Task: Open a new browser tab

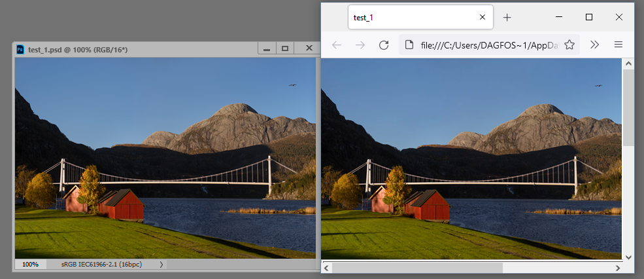Action: click(x=507, y=17)
